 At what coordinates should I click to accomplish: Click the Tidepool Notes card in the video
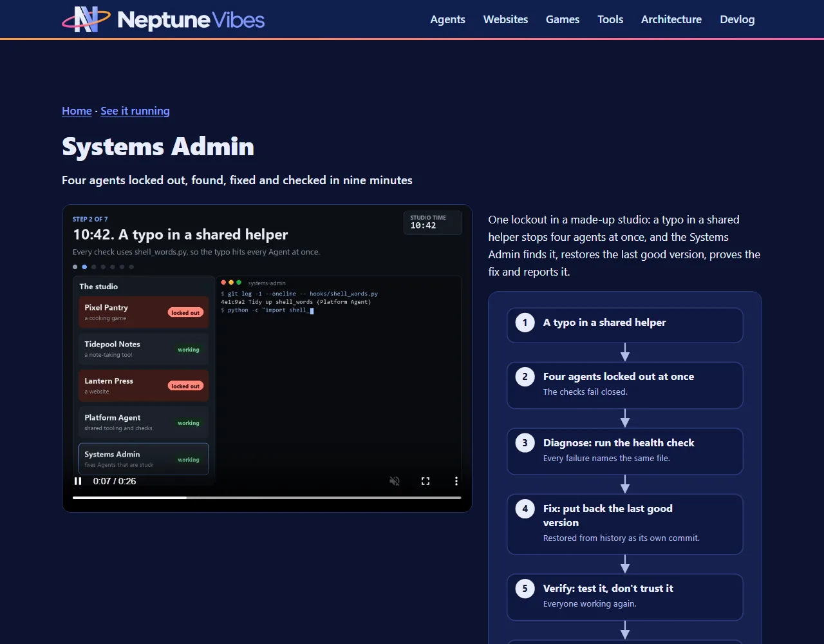(144, 349)
